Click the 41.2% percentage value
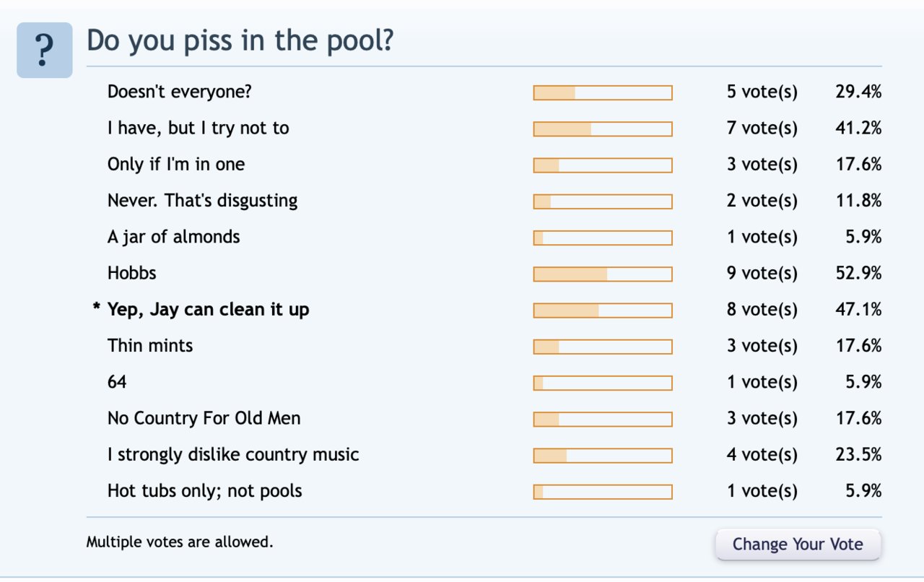This screenshot has height=582, width=924. [858, 129]
